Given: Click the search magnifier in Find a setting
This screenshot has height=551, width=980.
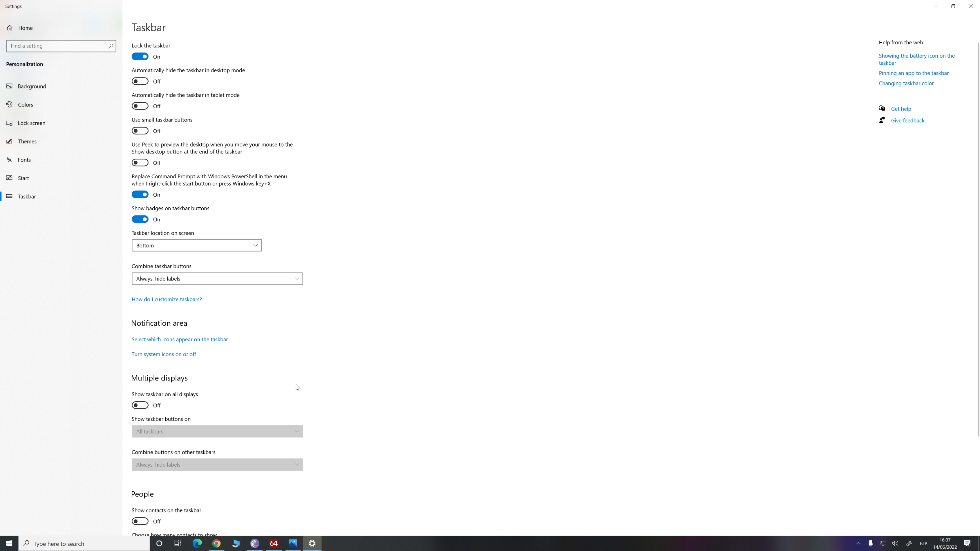Looking at the screenshot, I should pyautogui.click(x=110, y=46).
